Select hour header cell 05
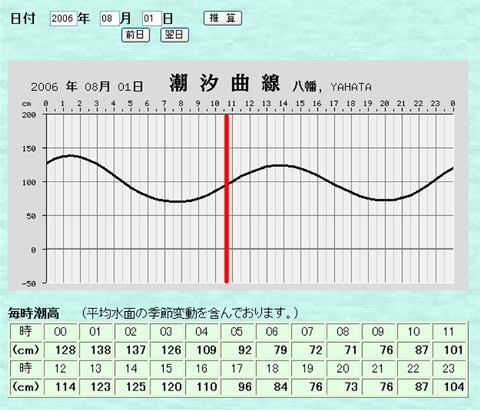The image size is (480, 410). pos(237,332)
